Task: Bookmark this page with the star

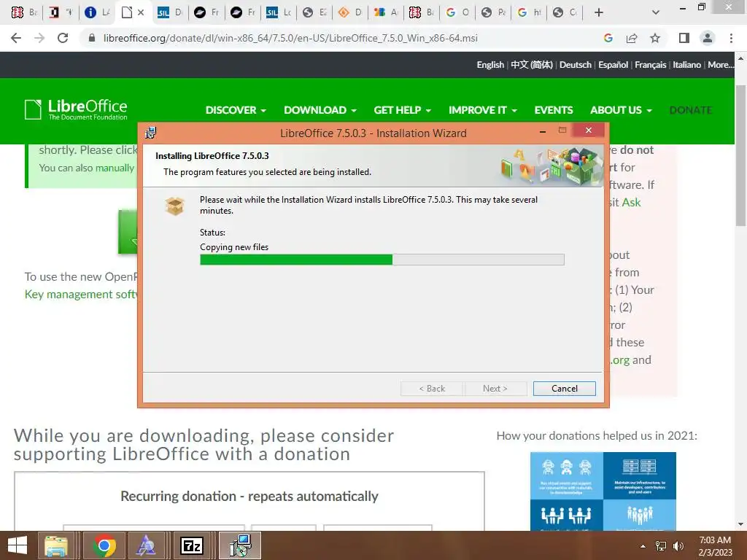Action: pyautogui.click(x=655, y=38)
